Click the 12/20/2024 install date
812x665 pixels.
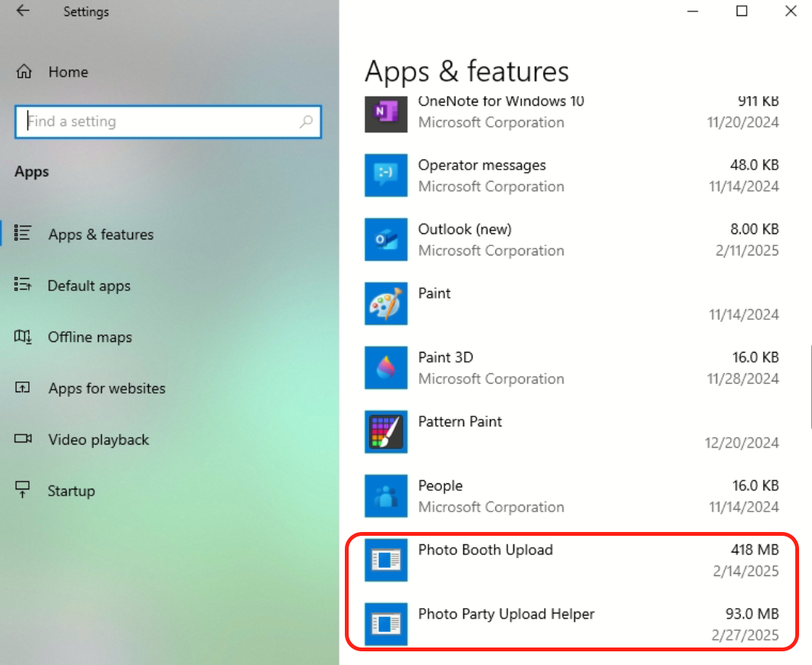pyautogui.click(x=741, y=442)
